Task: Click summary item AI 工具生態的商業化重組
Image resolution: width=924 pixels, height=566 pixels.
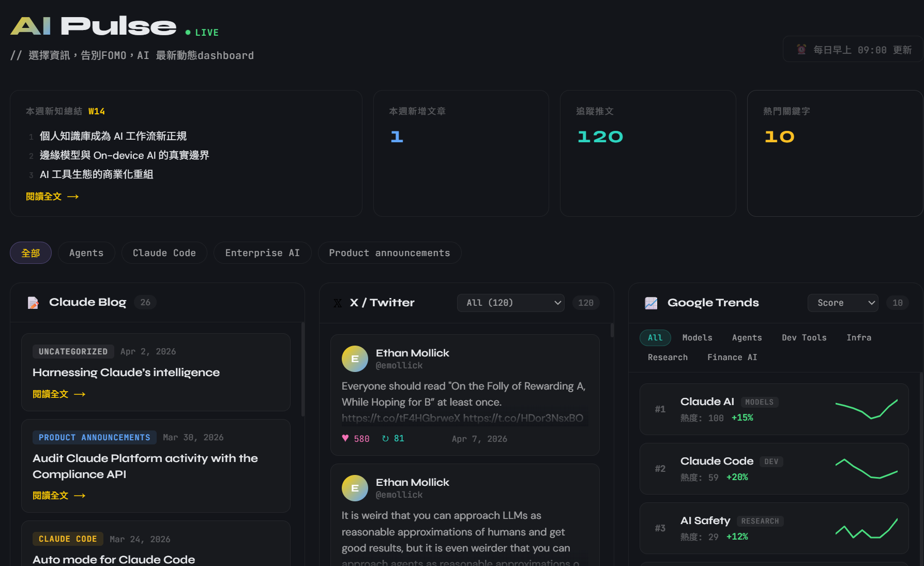Action: pyautogui.click(x=97, y=174)
